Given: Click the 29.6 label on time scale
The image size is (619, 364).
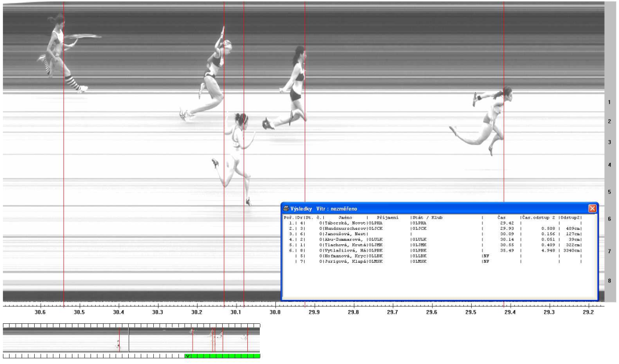Looking at the screenshot, I should [432, 313].
